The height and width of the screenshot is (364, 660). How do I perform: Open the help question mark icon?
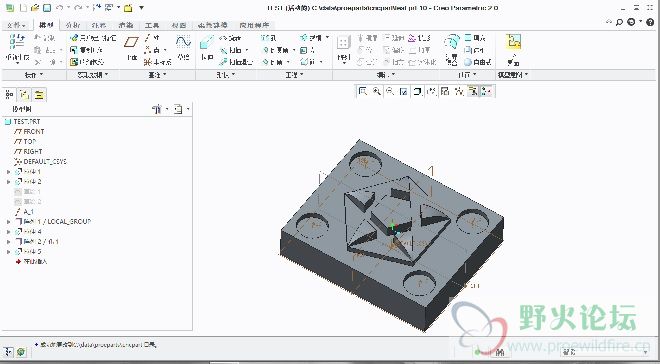(x=650, y=22)
